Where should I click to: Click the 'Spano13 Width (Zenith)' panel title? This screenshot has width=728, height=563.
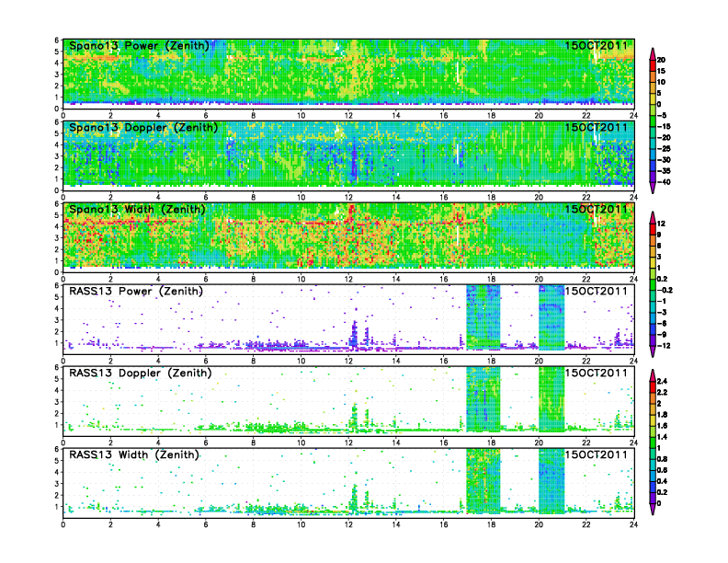click(x=137, y=210)
